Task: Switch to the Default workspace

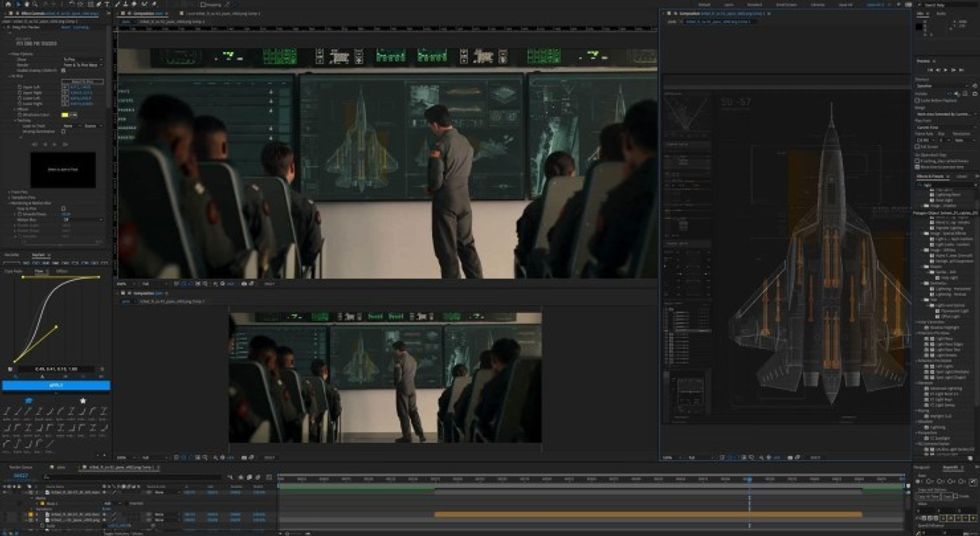Action: coord(704,5)
